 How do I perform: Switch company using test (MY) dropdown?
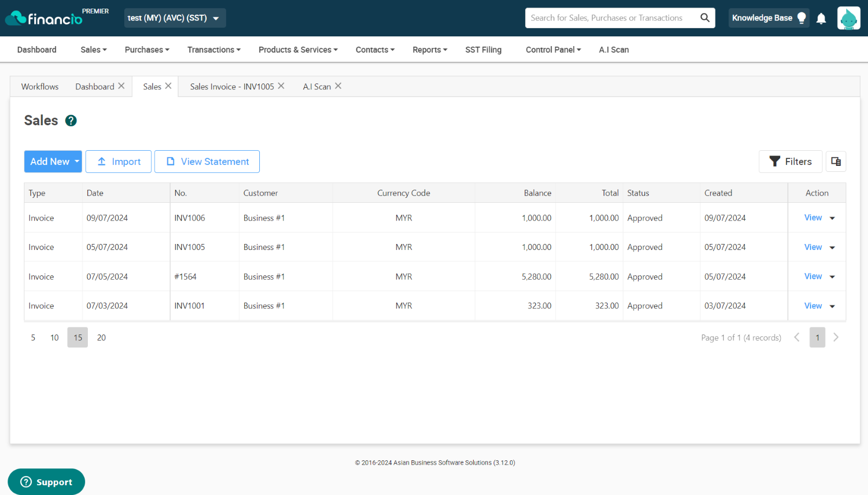175,18
